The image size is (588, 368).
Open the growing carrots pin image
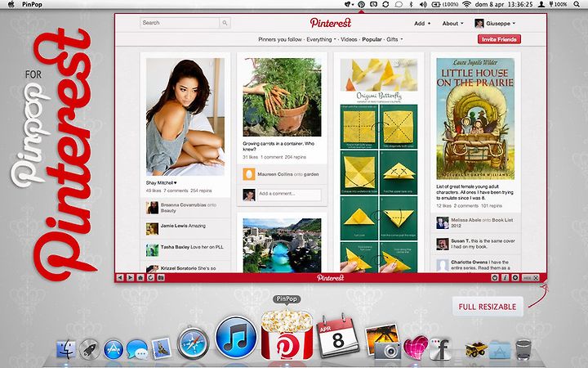click(282, 96)
